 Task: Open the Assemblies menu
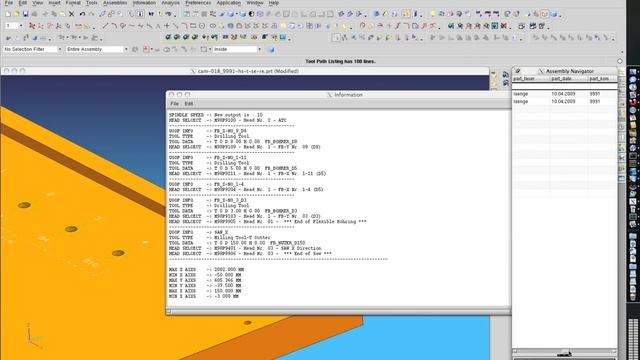[115, 3]
